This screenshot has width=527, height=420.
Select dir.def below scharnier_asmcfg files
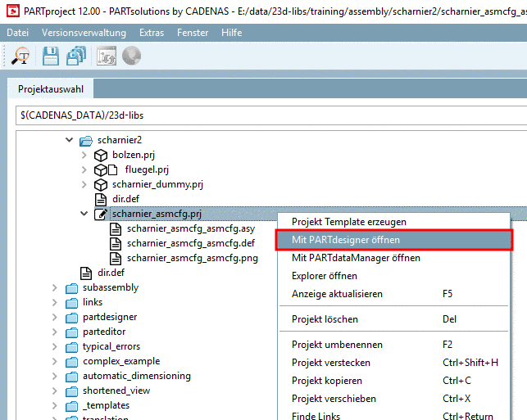[111, 273]
